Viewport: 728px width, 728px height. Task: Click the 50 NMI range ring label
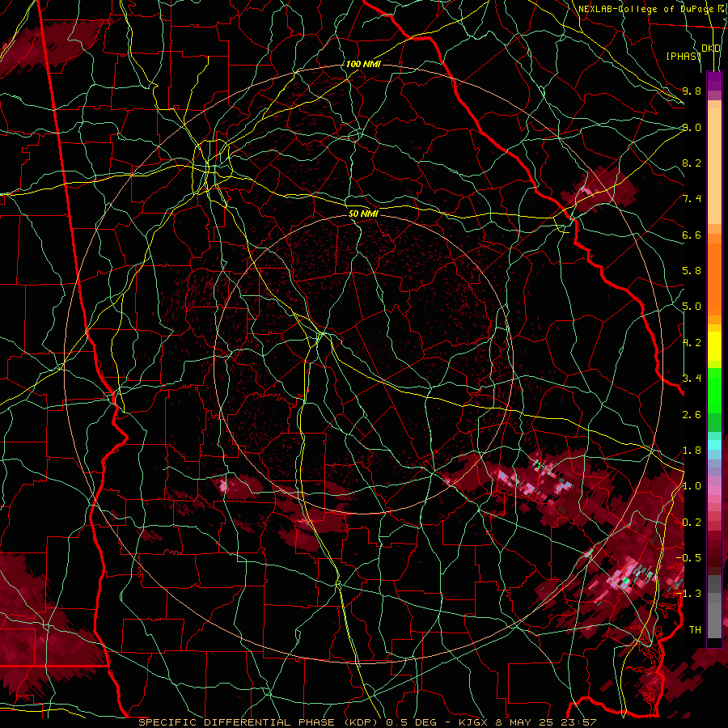[x=363, y=214]
